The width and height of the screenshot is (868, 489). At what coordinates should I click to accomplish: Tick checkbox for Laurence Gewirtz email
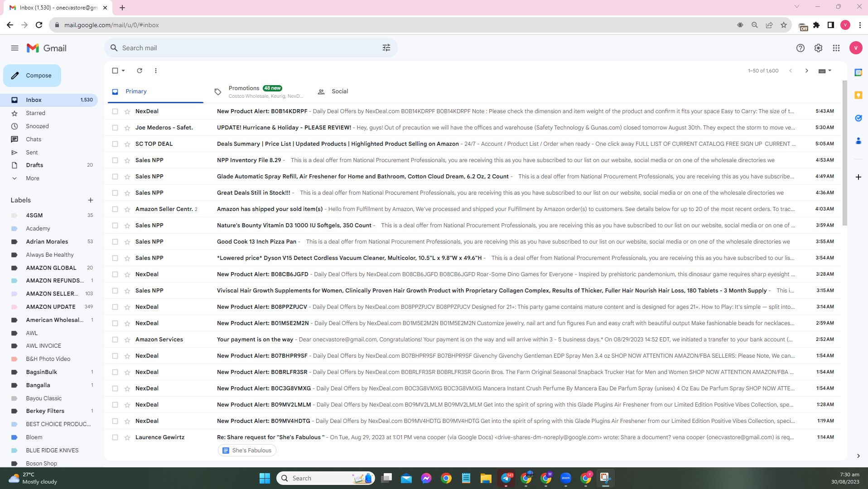pos(115,437)
